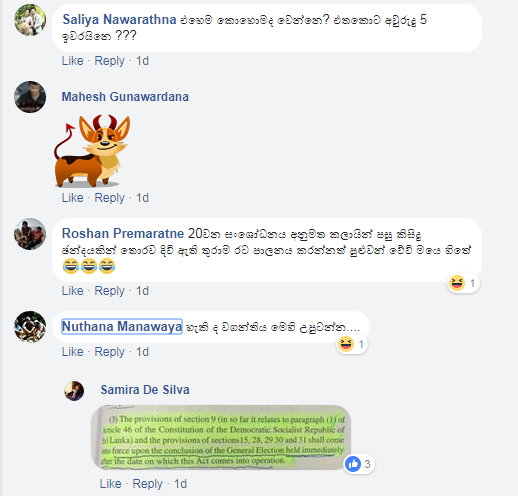Click Roshan Premaratne's profile avatar
The image size is (518, 496).
tap(30, 234)
